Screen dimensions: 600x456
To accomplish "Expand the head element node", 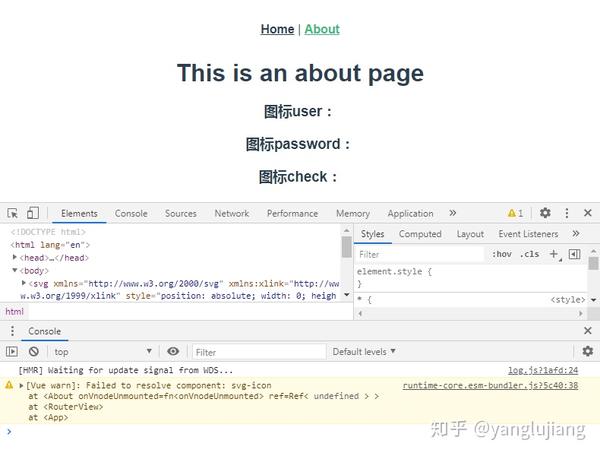I will 15,257.
